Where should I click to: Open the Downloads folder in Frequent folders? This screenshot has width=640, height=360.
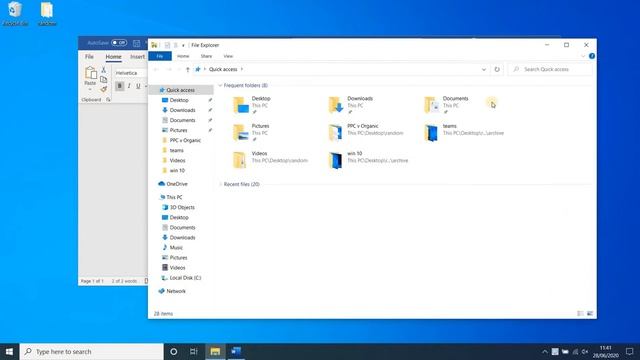click(350, 105)
